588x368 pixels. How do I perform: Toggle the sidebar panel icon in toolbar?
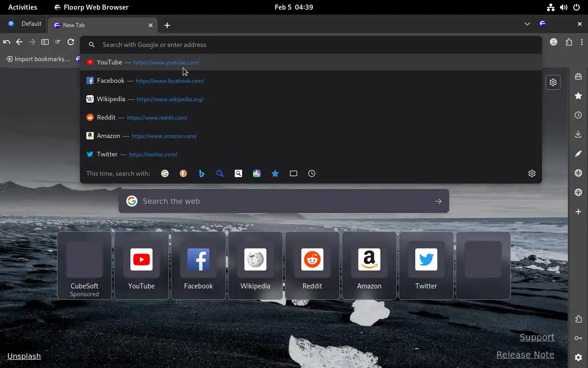point(45,42)
